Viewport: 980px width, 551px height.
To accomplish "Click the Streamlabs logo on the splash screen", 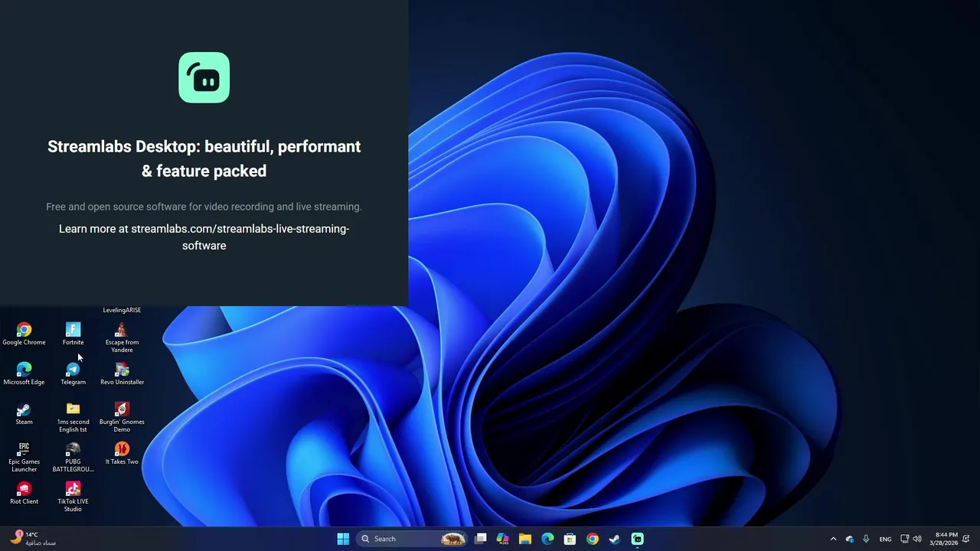I will point(204,77).
